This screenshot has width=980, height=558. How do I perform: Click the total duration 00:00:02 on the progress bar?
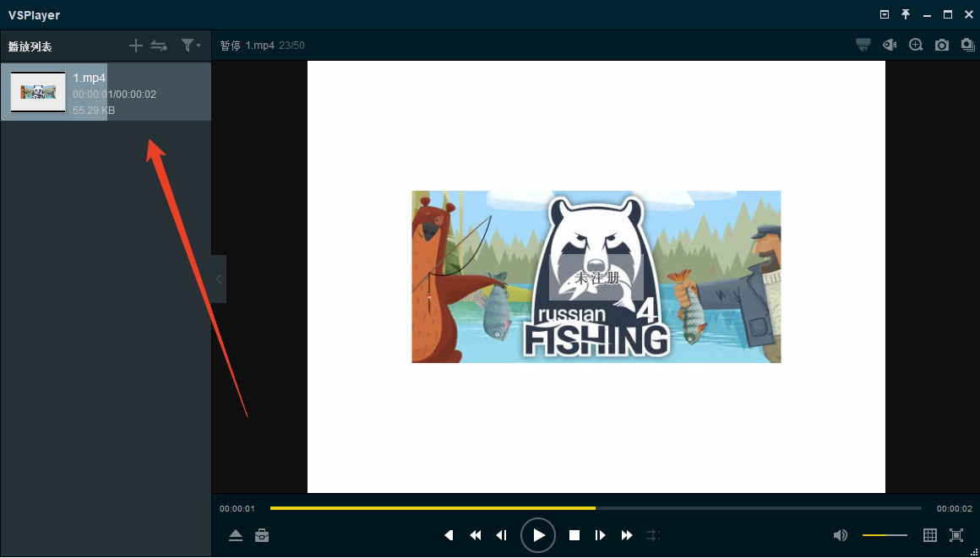(955, 509)
